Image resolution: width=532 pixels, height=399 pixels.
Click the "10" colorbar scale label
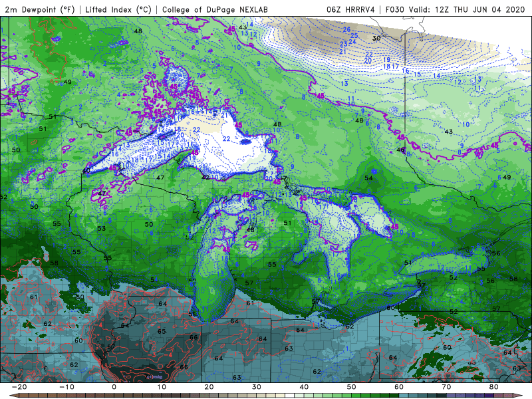coord(162,387)
